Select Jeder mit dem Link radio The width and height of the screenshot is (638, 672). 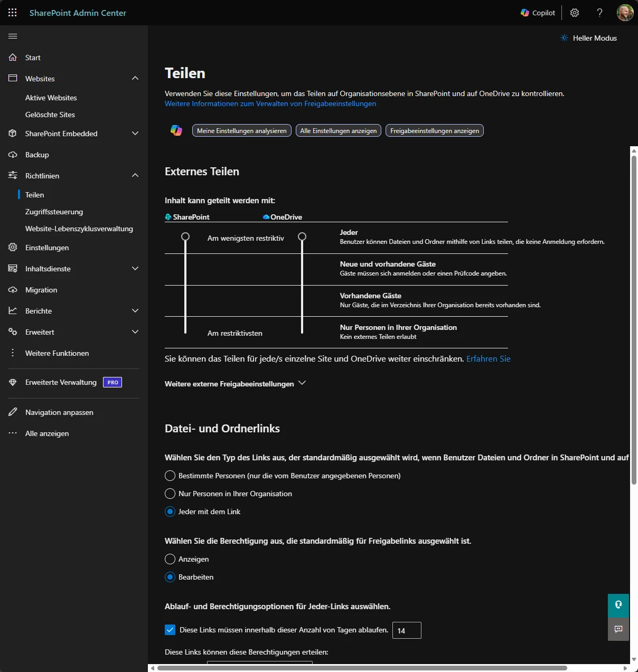(x=170, y=512)
